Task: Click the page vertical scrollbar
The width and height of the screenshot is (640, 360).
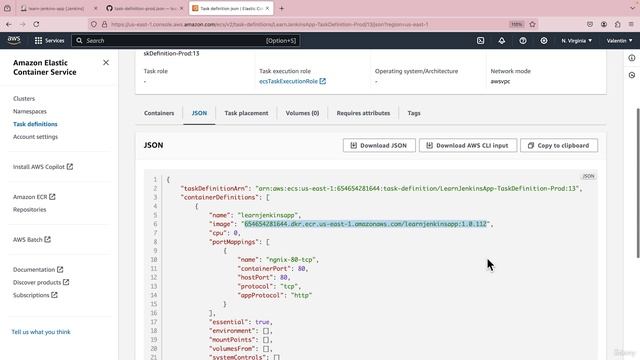Action: point(638,183)
